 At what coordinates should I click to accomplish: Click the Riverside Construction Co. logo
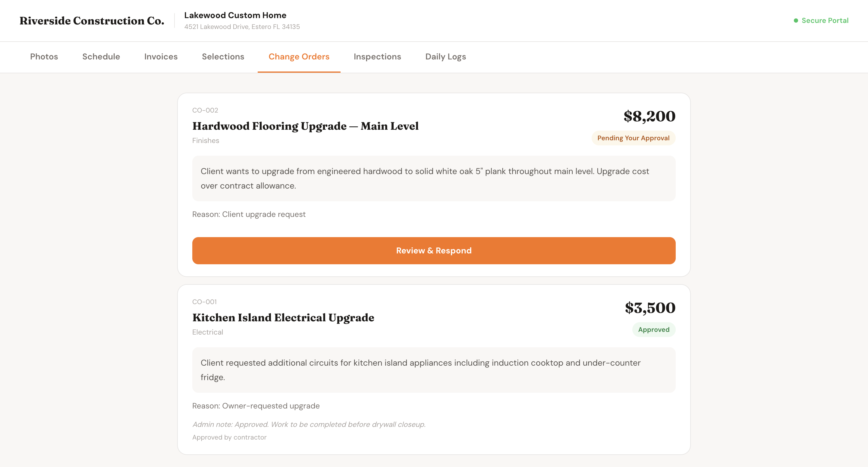[92, 21]
